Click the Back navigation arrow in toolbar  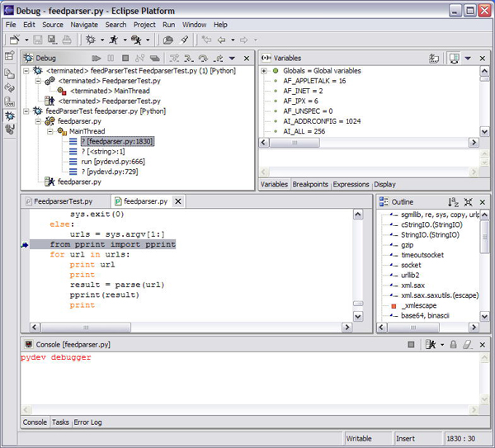222,40
